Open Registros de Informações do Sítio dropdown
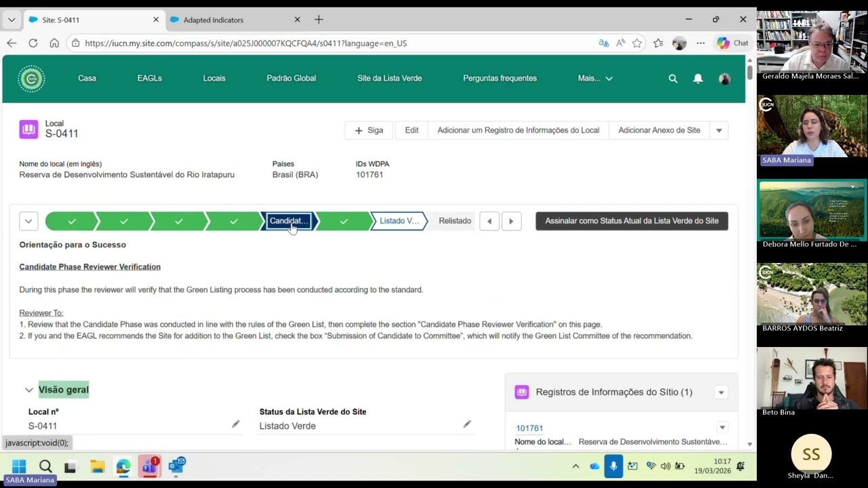 pos(721,392)
